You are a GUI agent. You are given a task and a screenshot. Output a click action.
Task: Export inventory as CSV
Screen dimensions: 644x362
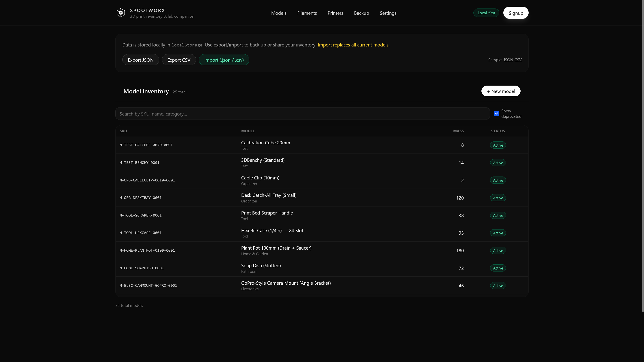[179, 60]
